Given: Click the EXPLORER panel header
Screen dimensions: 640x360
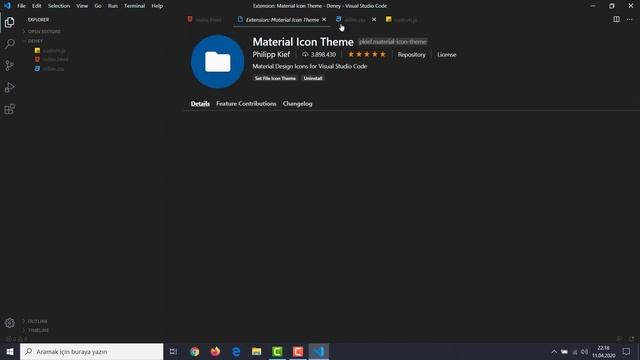Looking at the screenshot, I should 38,20.
